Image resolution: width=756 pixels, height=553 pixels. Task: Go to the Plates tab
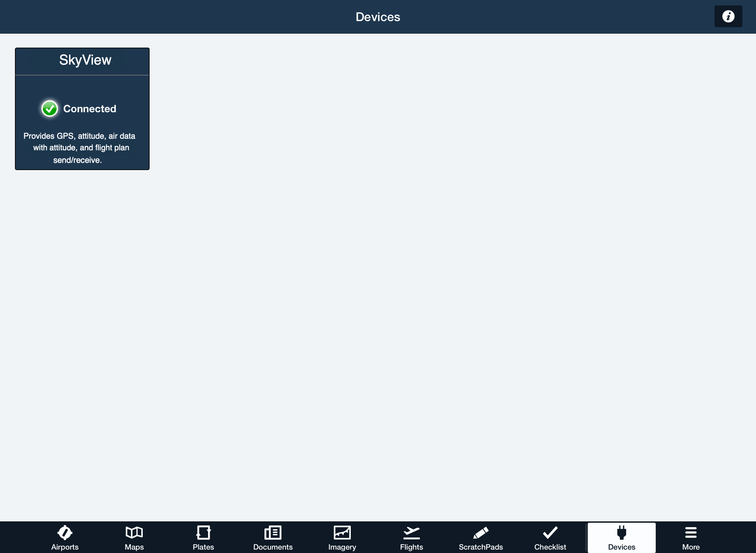[x=203, y=538]
